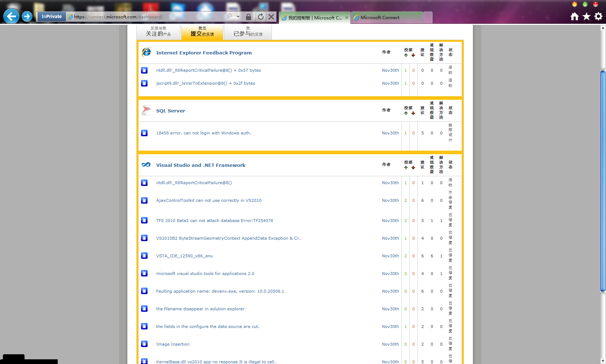The height and width of the screenshot is (364, 606).
Task: Click the browser Forward arrow button
Action: (27, 16)
